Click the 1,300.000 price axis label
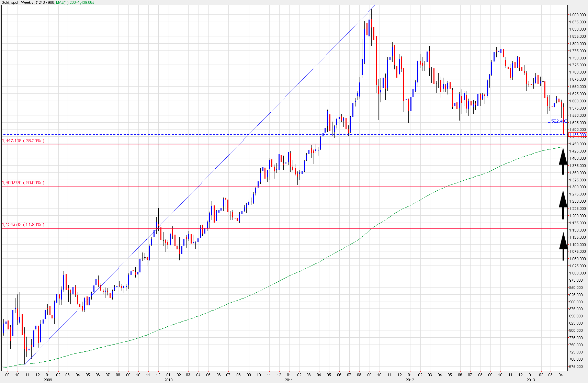 tap(577, 187)
